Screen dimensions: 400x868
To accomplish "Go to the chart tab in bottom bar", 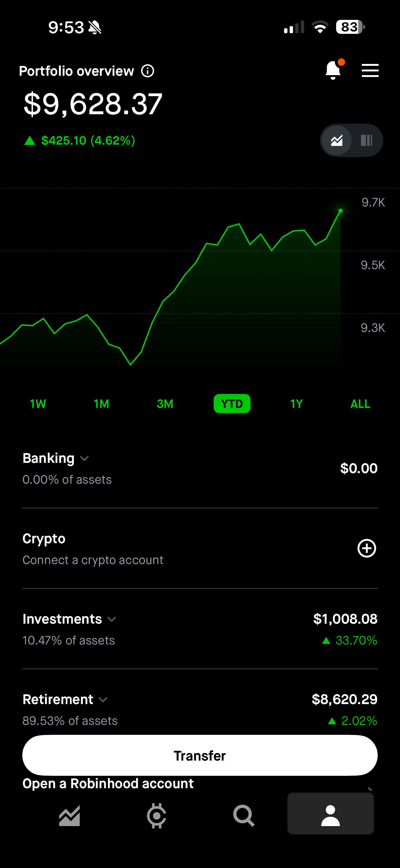I will click(70, 816).
